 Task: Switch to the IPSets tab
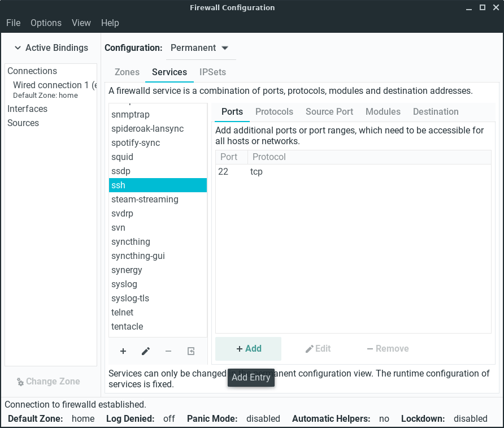[212, 72]
